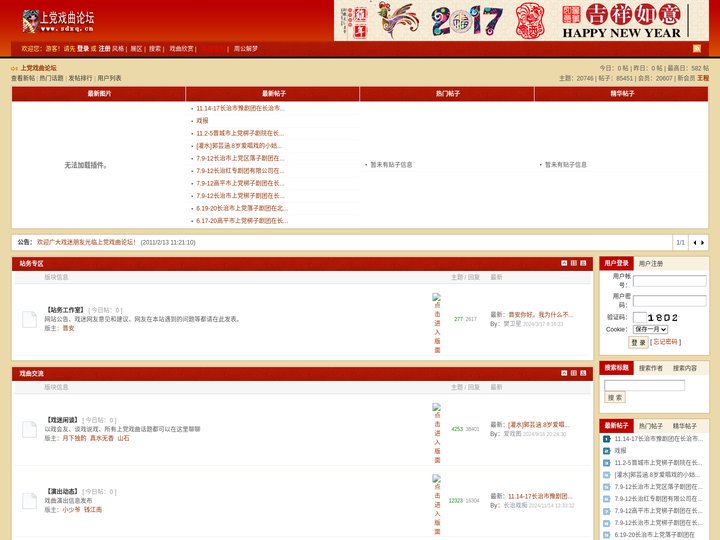The height and width of the screenshot is (540, 720).
Task: Switch sidebar to 热门帖子 tab
Action: pyautogui.click(x=651, y=426)
